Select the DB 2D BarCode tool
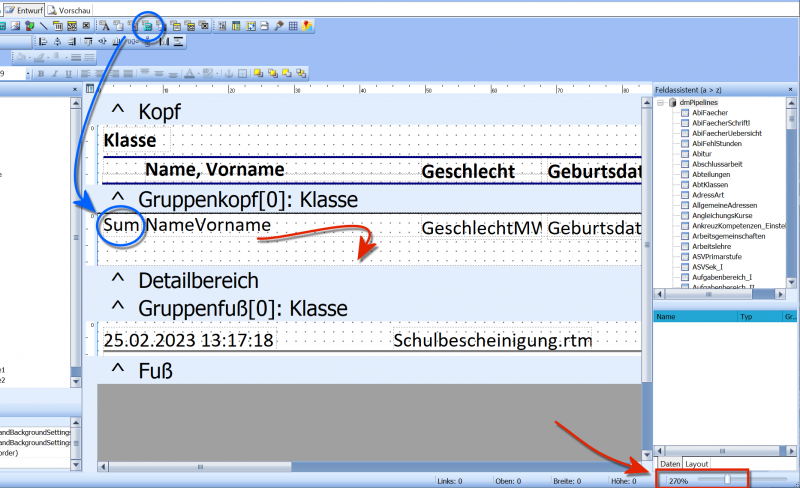Viewport: 800px width, 488px height. pyautogui.click(x=190, y=26)
